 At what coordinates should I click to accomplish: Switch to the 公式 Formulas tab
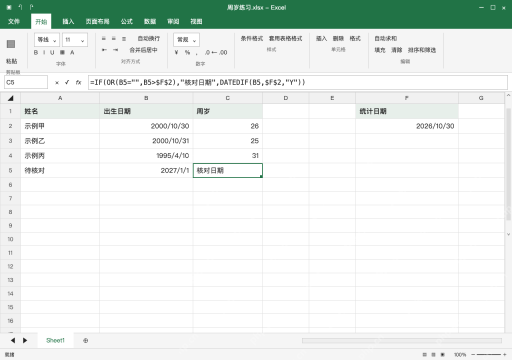coord(127,21)
